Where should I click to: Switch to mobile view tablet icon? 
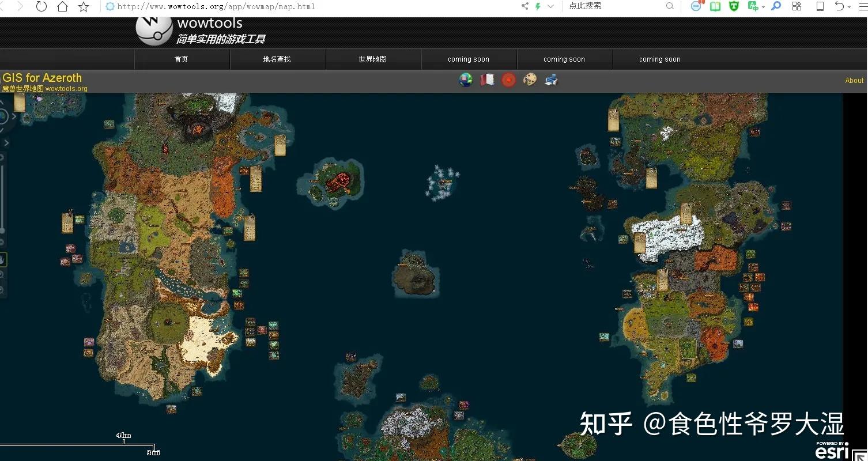pyautogui.click(x=820, y=6)
